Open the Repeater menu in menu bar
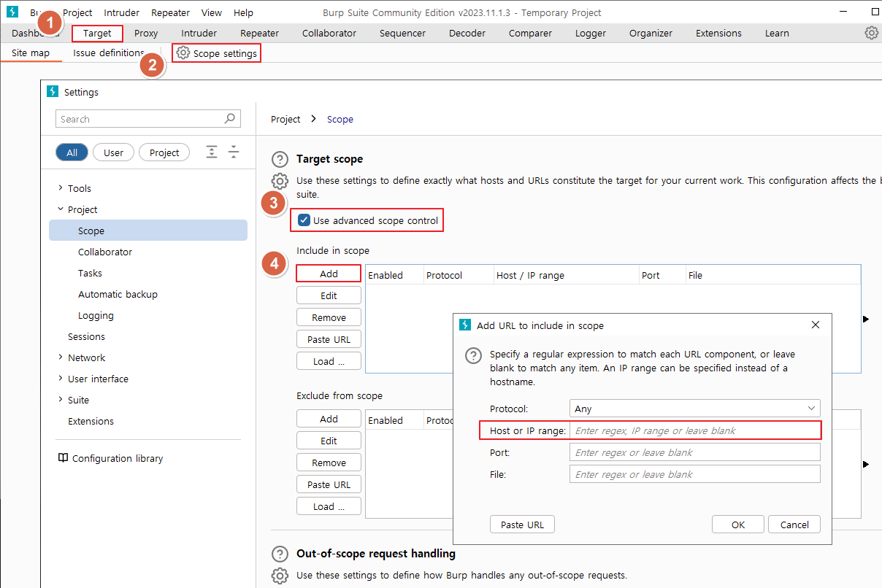This screenshot has height=588, width=882. click(x=170, y=12)
